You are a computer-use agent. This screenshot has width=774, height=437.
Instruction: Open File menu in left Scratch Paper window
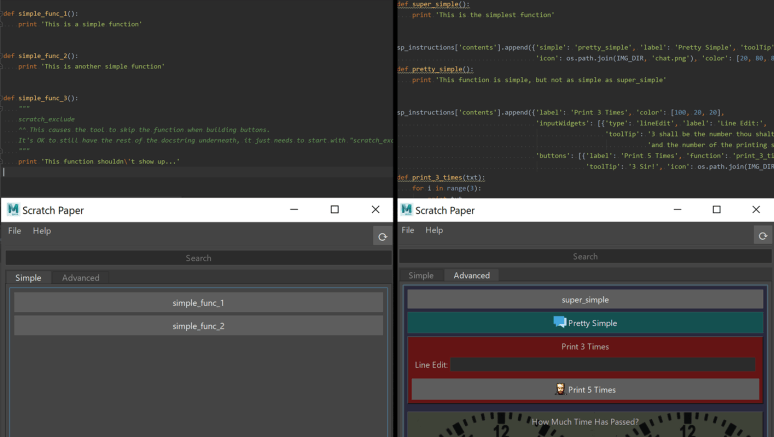[15, 231]
